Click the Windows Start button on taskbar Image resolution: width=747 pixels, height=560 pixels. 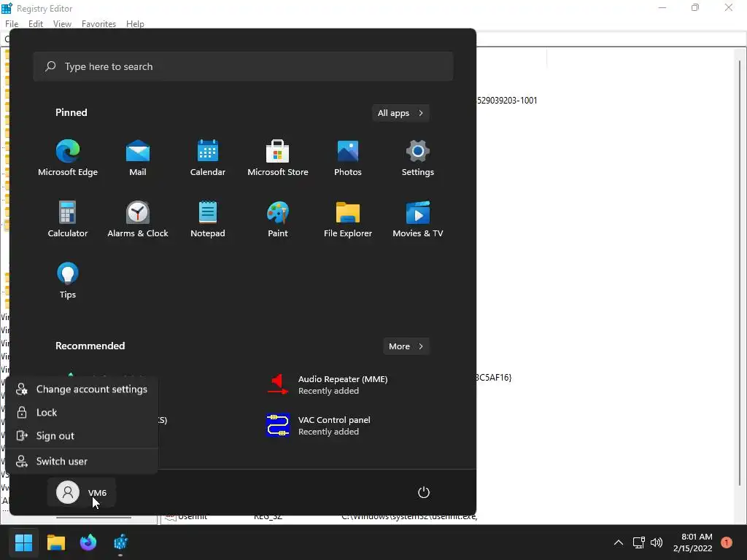(x=23, y=542)
